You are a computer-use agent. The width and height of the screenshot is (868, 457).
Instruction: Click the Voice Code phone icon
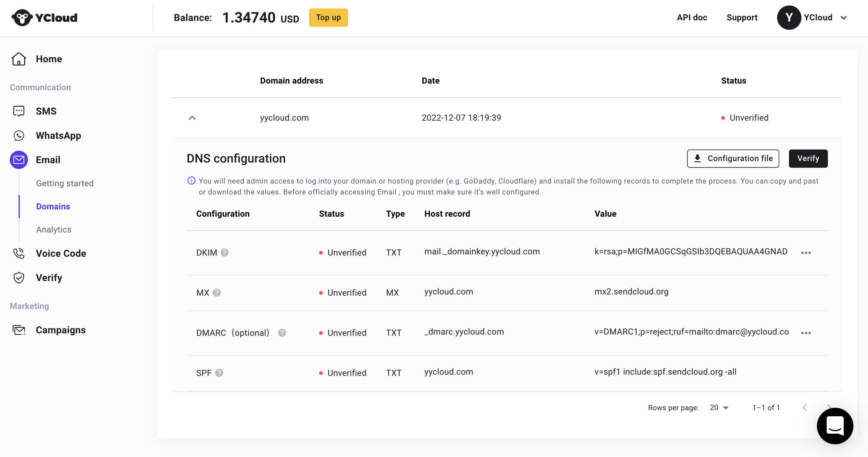tap(19, 253)
